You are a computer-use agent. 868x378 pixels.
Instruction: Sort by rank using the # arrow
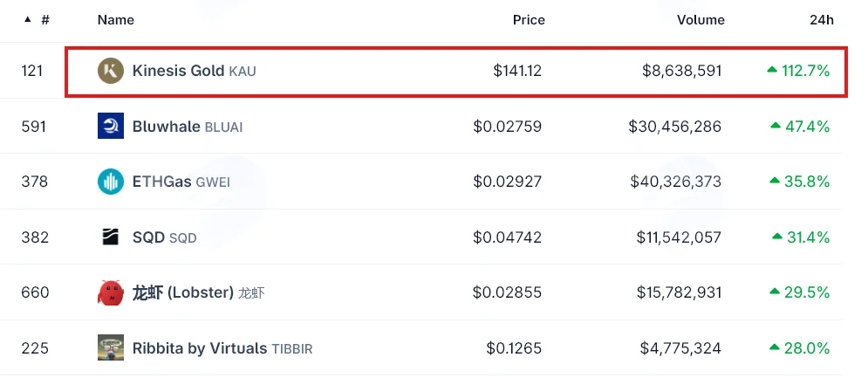[37, 20]
